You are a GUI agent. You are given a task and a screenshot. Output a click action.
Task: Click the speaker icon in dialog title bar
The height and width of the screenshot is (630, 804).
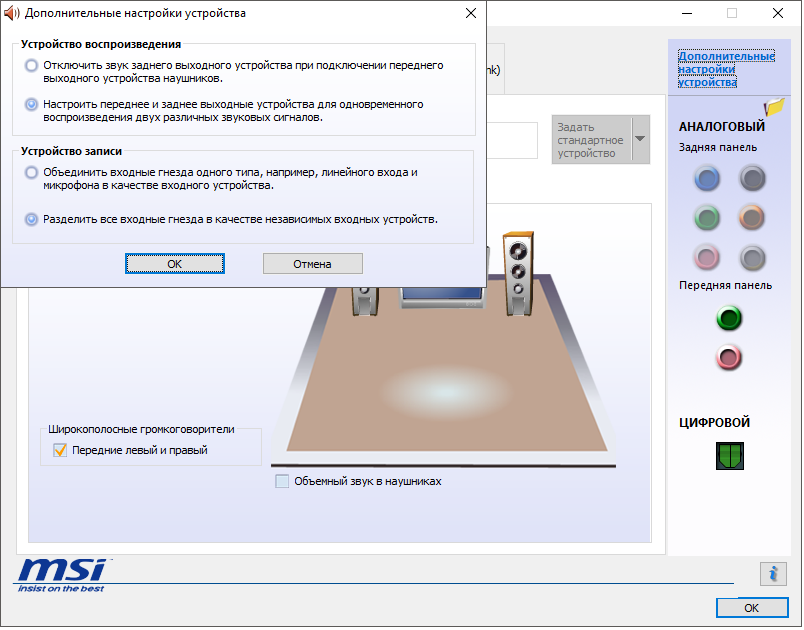[11, 13]
